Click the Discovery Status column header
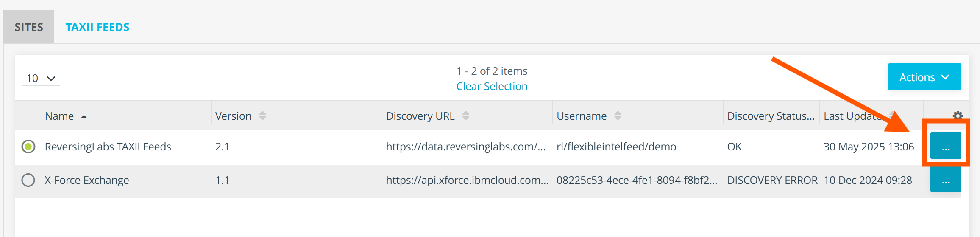This screenshot has width=980, height=237. 771,116
